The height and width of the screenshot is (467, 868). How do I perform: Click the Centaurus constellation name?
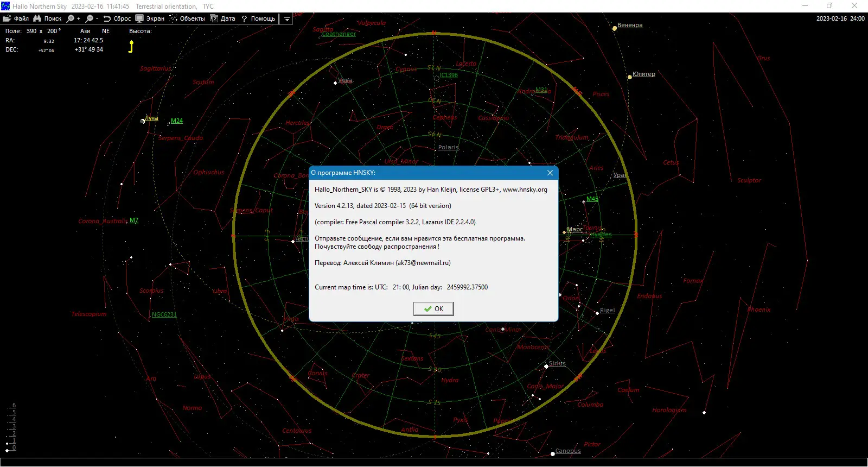[297, 431]
